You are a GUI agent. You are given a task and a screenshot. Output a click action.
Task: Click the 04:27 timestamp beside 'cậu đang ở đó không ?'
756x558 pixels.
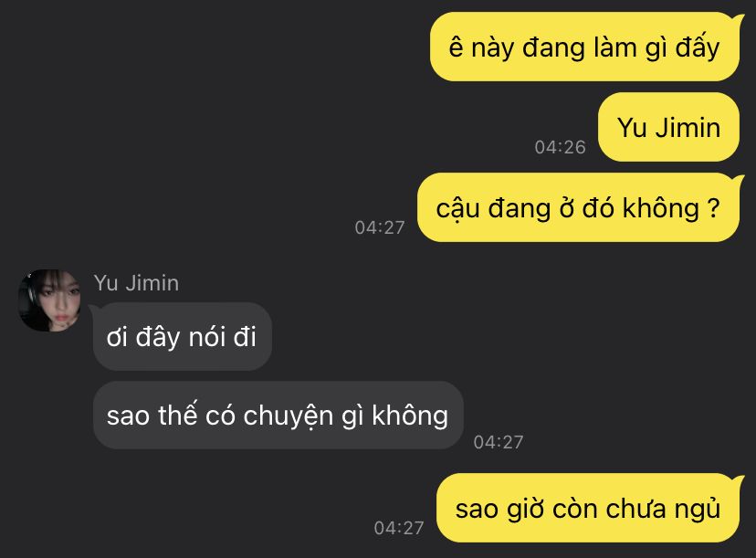(380, 227)
